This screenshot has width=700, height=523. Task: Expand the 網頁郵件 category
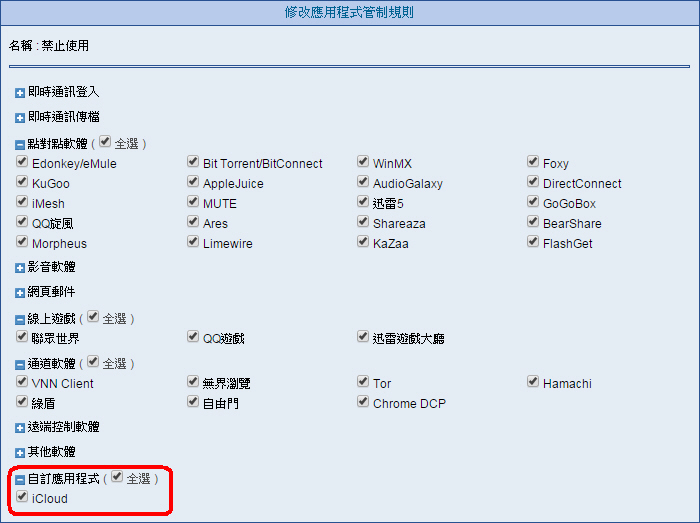click(20, 293)
